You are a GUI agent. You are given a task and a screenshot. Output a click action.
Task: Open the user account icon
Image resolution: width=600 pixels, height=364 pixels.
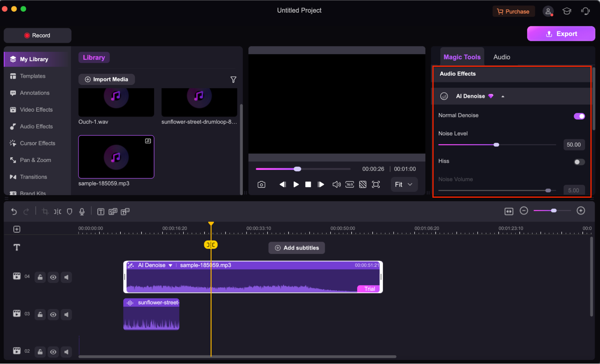coord(548,11)
